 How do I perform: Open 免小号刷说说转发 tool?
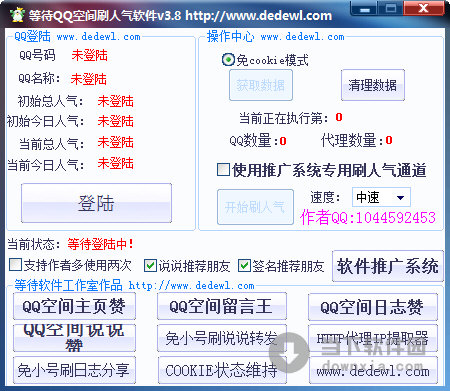coord(222,338)
